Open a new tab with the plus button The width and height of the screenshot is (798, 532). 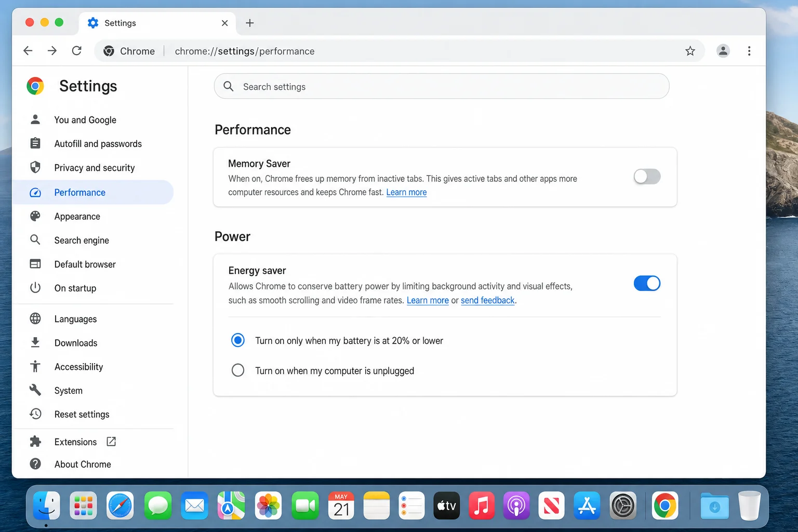coord(250,23)
